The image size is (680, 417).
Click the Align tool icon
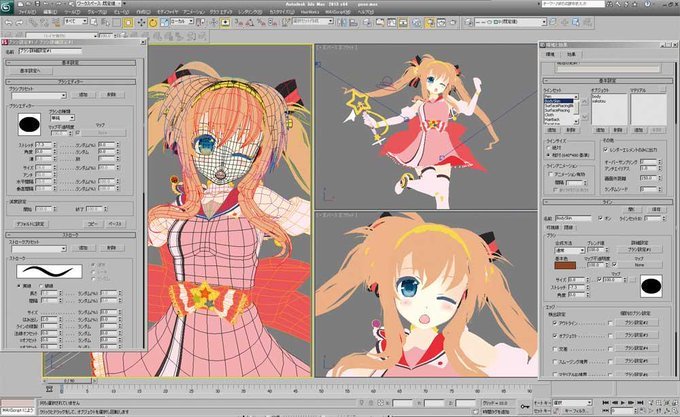[353, 23]
